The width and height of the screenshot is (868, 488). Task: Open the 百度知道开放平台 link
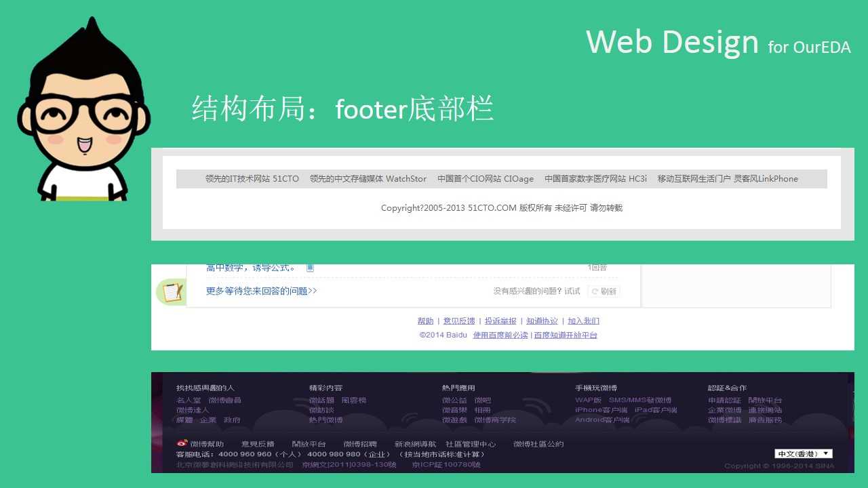(x=566, y=335)
